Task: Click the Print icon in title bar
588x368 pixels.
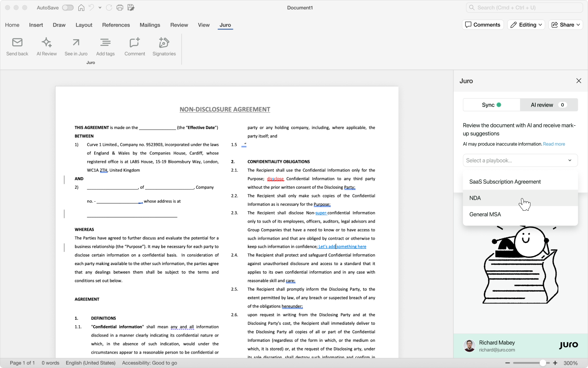Action: (120, 8)
